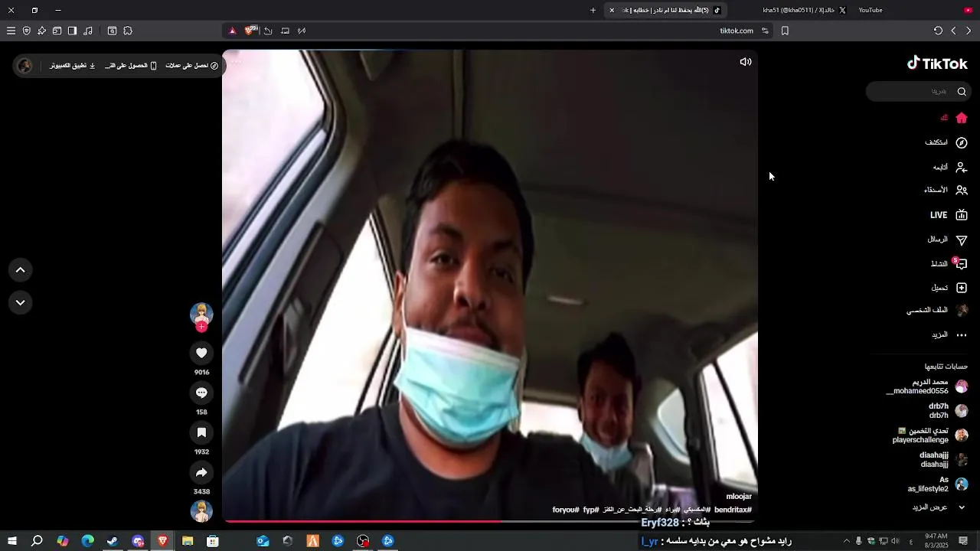Open the Windows Start menu

[x=12, y=541]
